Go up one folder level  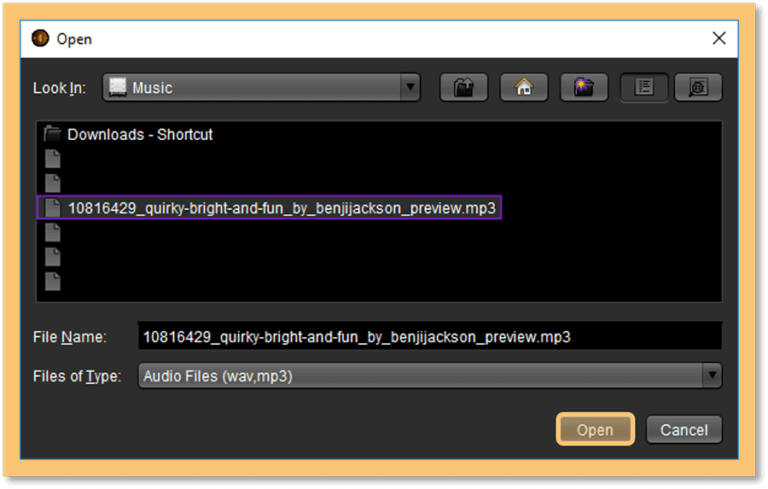click(x=464, y=88)
